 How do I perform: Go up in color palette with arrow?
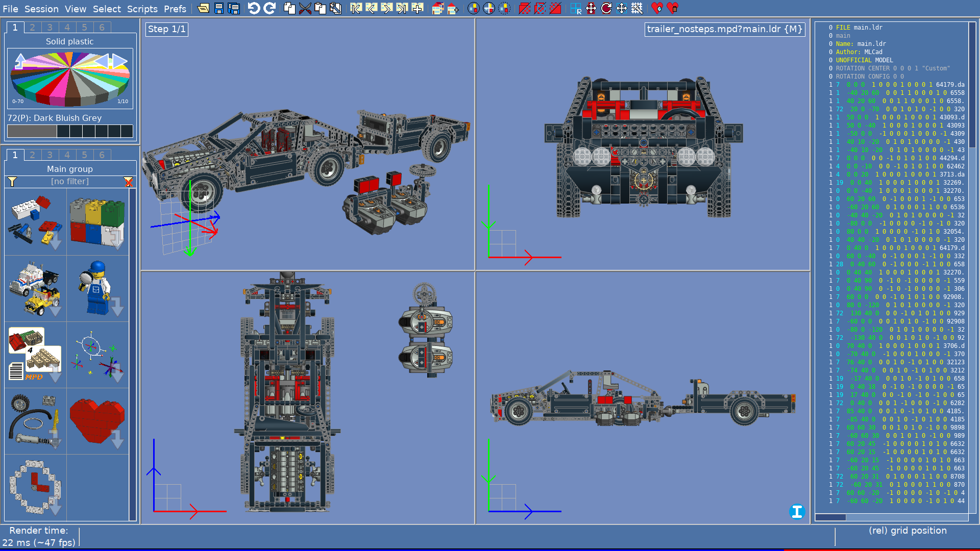[x=20, y=61]
